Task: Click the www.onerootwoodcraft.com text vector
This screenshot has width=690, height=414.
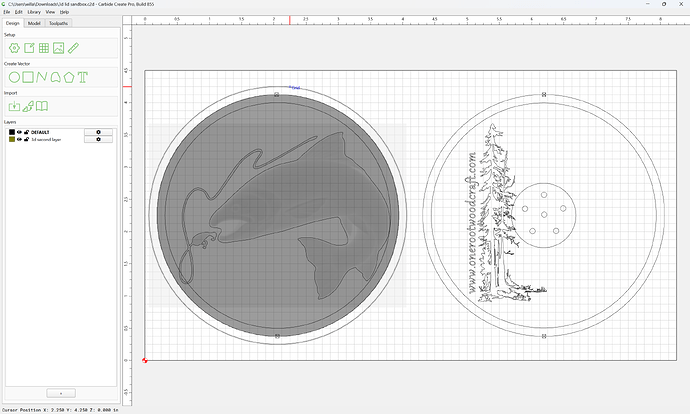Action: tap(471, 223)
